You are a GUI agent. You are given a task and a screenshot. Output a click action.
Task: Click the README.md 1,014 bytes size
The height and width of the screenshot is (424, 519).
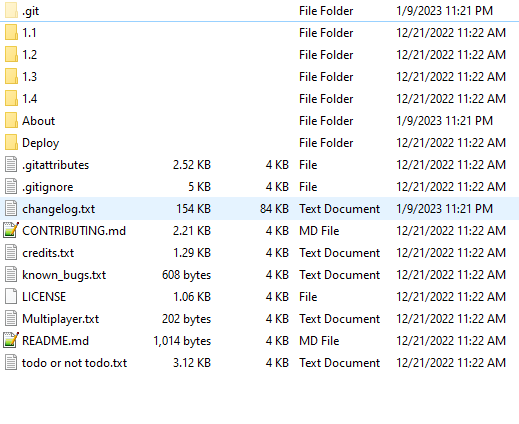tap(182, 341)
